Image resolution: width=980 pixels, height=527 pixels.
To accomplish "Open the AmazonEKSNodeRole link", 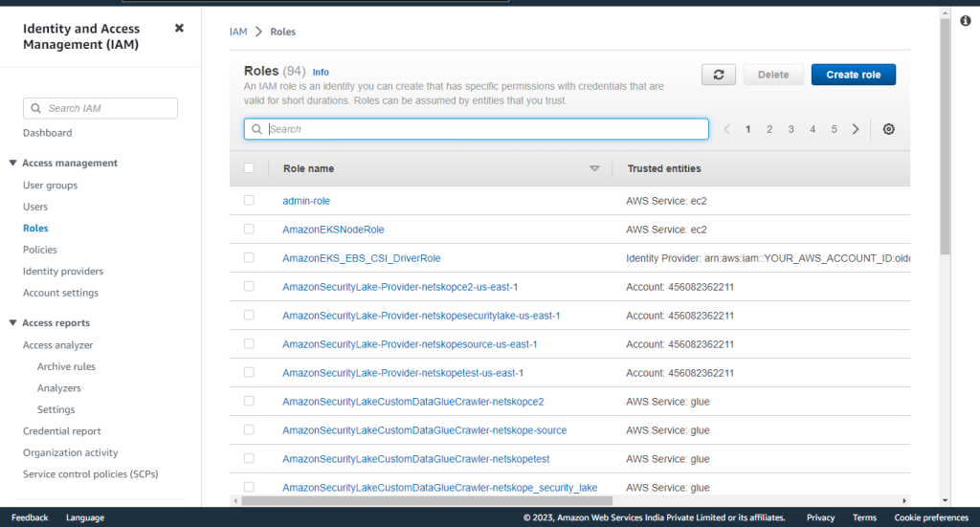I will 333,230.
